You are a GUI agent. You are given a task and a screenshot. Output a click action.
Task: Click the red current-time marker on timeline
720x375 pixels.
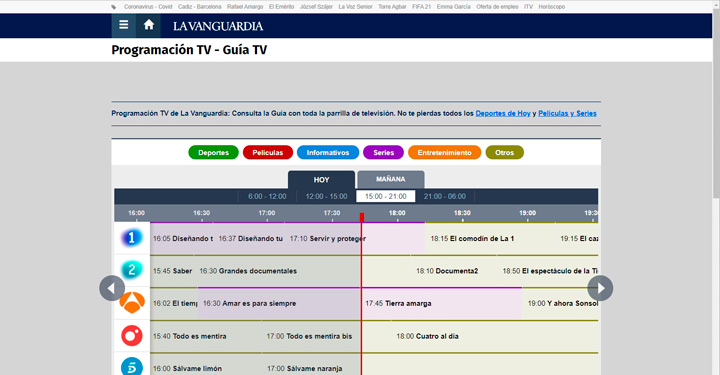[x=362, y=217]
